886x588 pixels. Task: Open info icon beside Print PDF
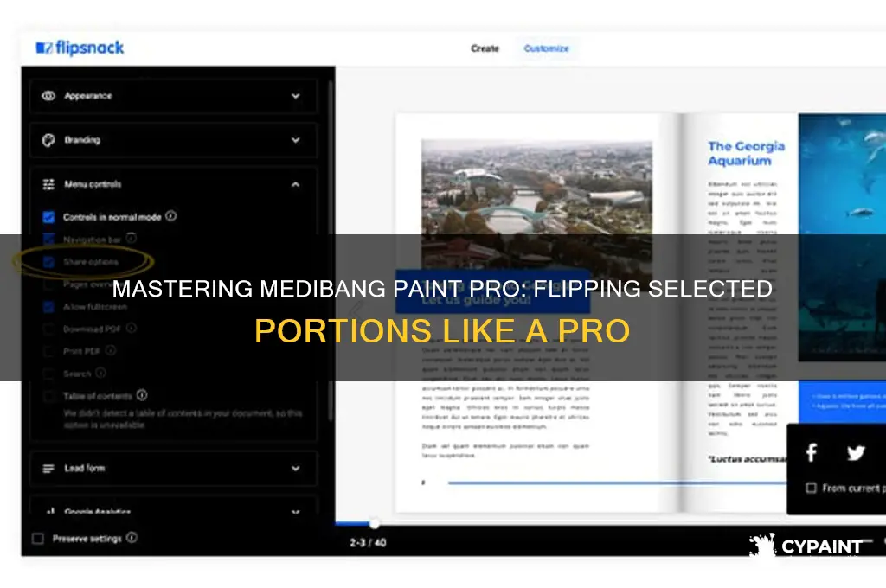(x=111, y=350)
